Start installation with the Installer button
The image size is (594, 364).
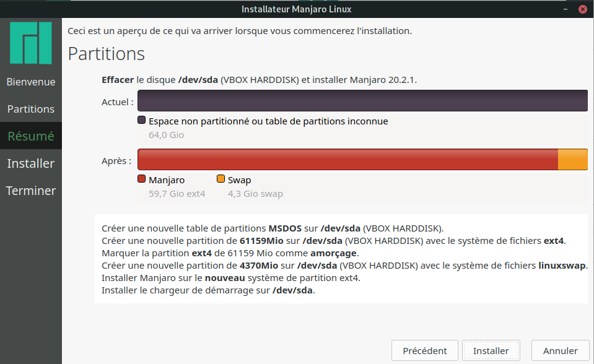coord(491,351)
